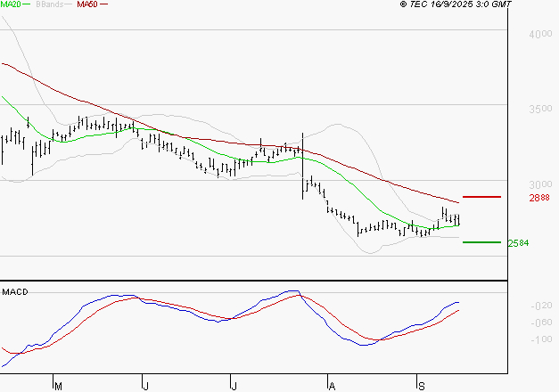The width and height of the screenshot is (559, 392).
Task: Click the M month label on time axis
Action: click(x=58, y=386)
